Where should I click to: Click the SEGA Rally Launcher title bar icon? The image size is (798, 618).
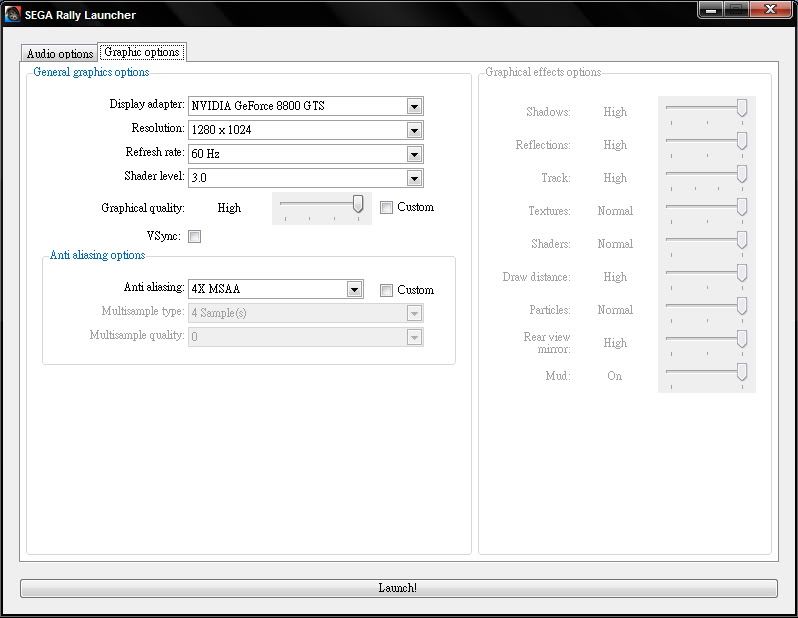13,15
